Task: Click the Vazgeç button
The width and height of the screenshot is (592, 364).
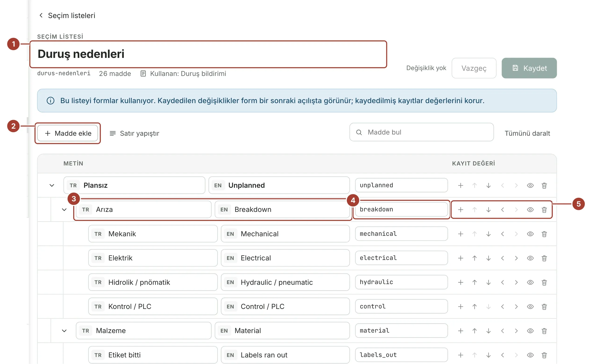Action: tap(474, 68)
